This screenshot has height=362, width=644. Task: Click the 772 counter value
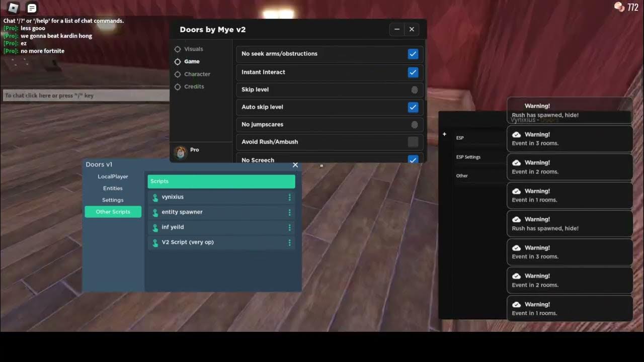pos(633,8)
